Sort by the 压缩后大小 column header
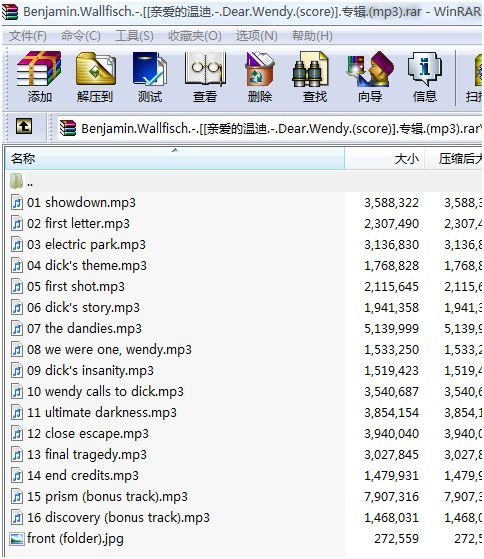Image resolution: width=484 pixels, height=559 pixels. pyautogui.click(x=454, y=159)
